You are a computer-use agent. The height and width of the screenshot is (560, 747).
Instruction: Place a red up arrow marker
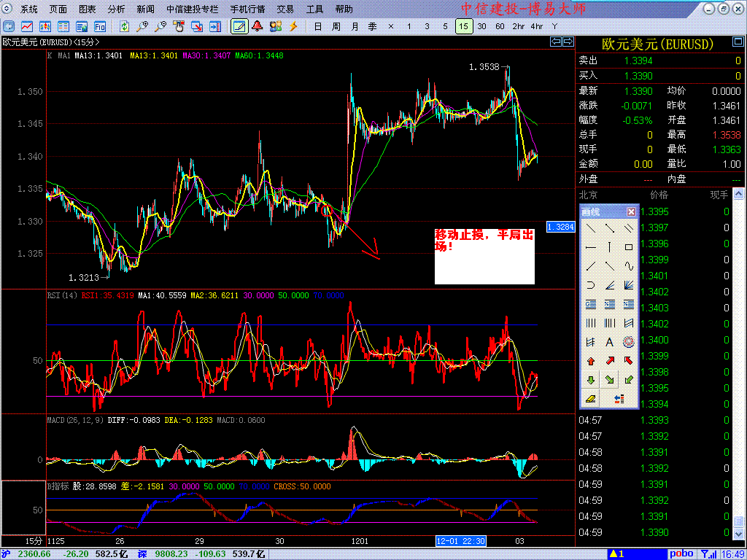click(591, 361)
